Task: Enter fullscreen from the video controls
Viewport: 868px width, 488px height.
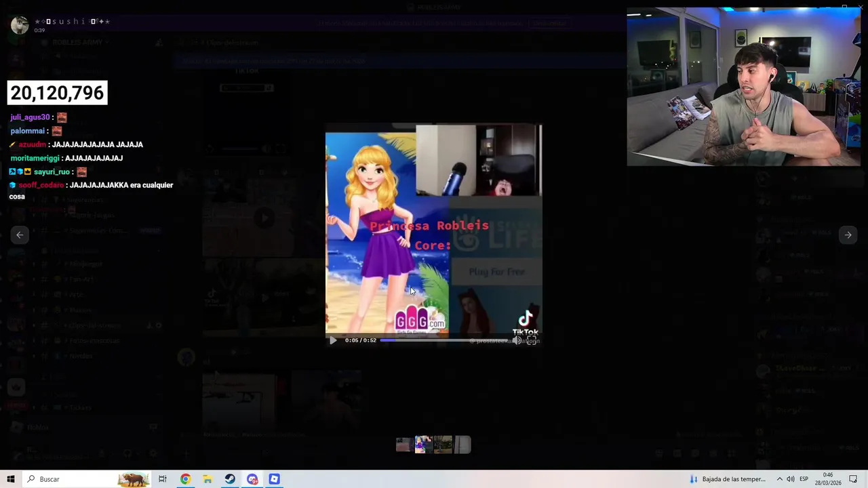Action: tap(532, 340)
